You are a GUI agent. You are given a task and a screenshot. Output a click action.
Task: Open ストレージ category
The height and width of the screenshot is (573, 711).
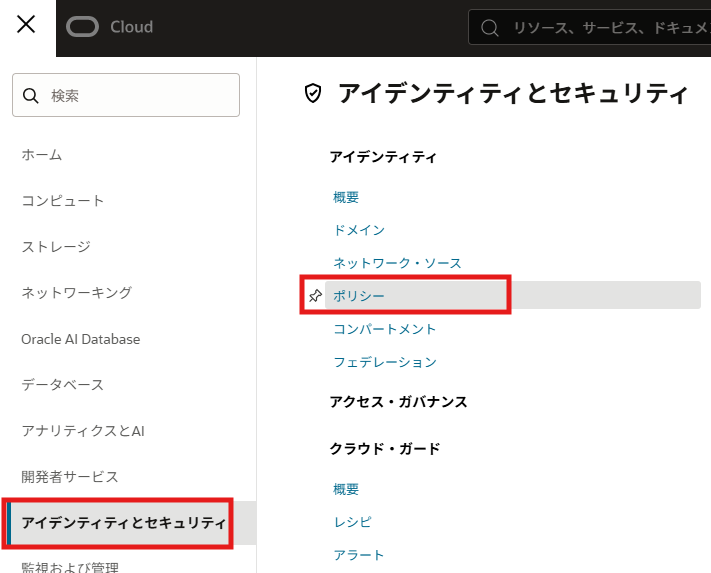[x=56, y=247]
